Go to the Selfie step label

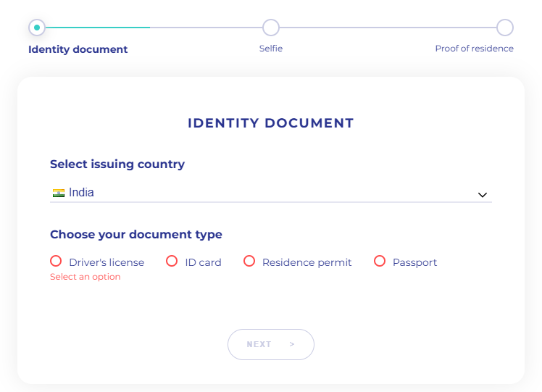[x=271, y=49]
